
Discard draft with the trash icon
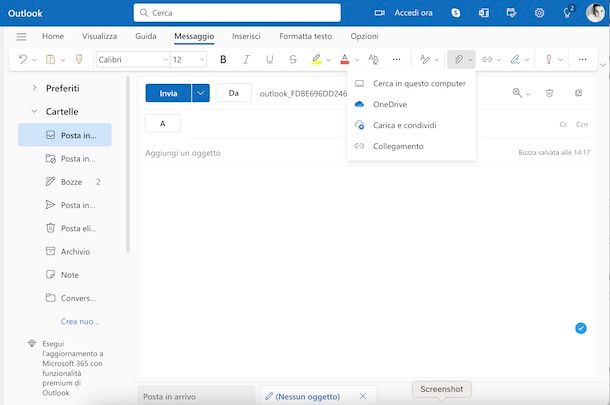click(x=549, y=93)
